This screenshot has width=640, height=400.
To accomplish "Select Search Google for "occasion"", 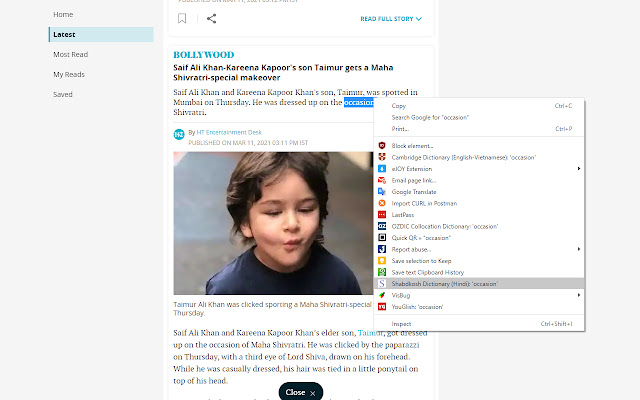I will pos(479,117).
